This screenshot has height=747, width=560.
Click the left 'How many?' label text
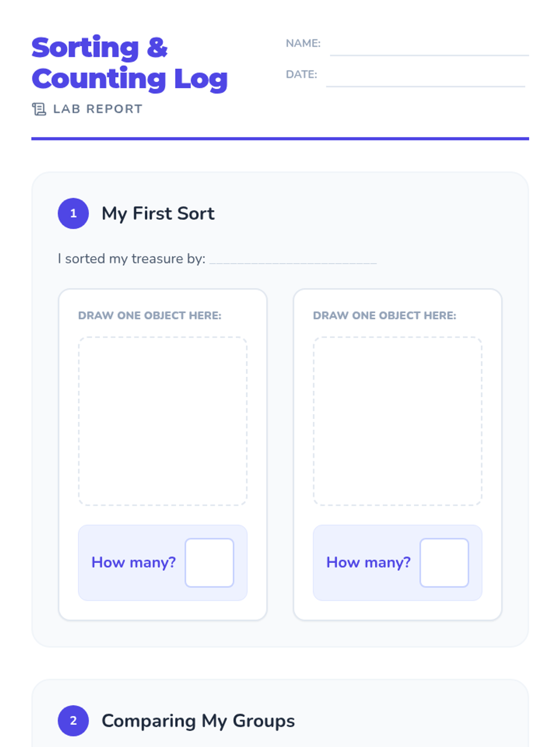click(133, 562)
